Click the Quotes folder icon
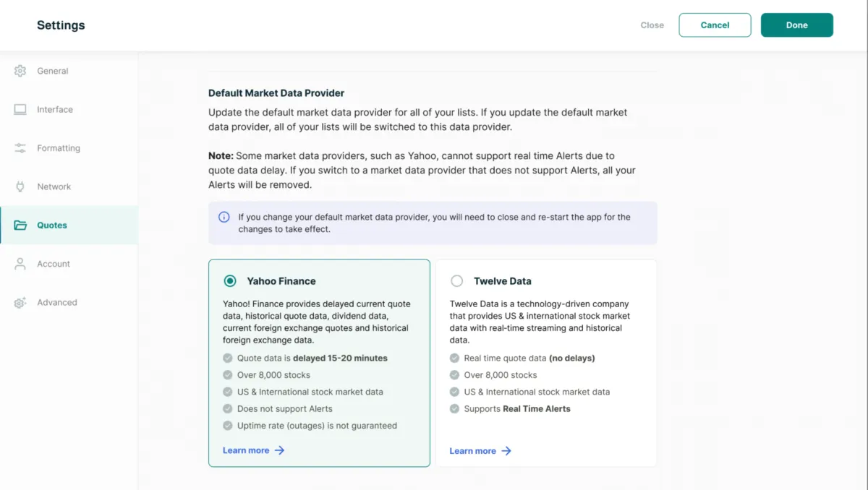Screen dimensions: 868x490 [20, 225]
